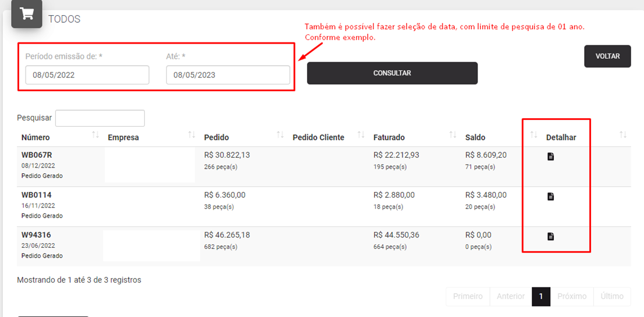Image resolution: width=644 pixels, height=317 pixels.
Task: Sort table by Empresa column arrows
Action: [191, 134]
